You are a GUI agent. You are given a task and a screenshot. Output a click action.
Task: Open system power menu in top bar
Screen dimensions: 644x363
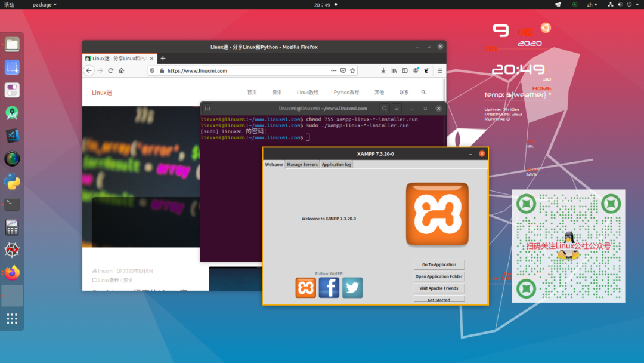click(x=632, y=5)
